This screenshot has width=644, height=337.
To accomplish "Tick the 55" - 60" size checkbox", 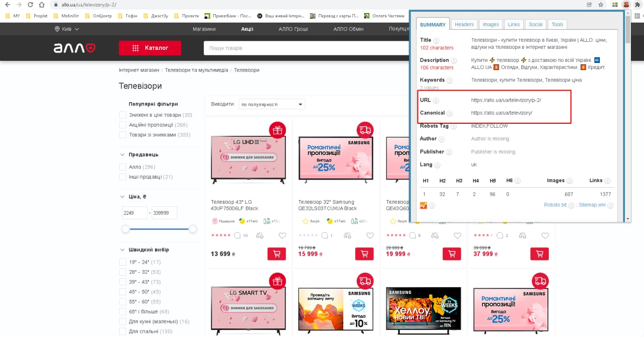I will point(123,302).
